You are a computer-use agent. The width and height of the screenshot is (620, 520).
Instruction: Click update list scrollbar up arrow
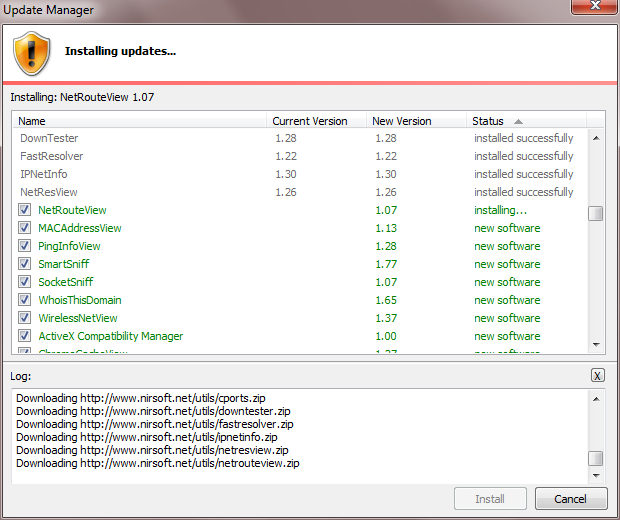596,138
